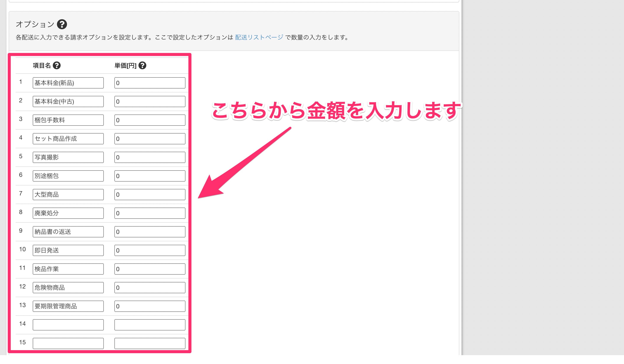The width and height of the screenshot is (624, 364).
Task: Open the 配送リストページ link
Action: (259, 37)
